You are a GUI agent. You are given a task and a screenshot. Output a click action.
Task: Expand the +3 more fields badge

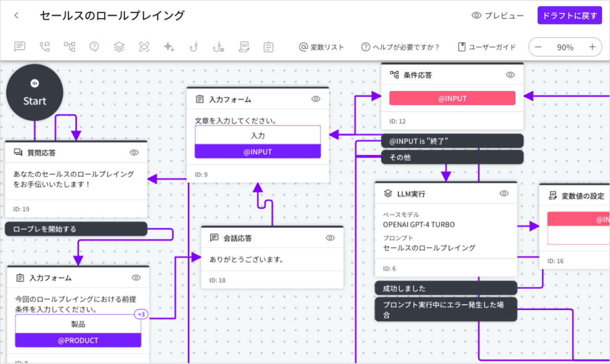click(141, 314)
